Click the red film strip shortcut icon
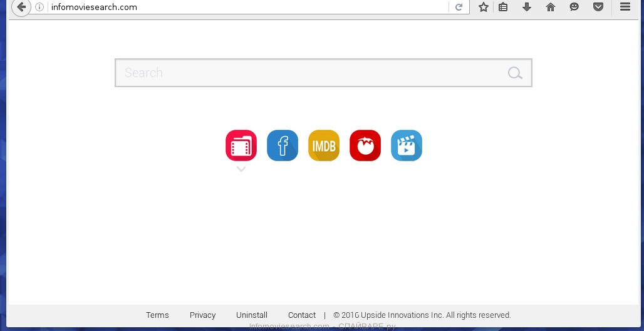 pos(241,145)
